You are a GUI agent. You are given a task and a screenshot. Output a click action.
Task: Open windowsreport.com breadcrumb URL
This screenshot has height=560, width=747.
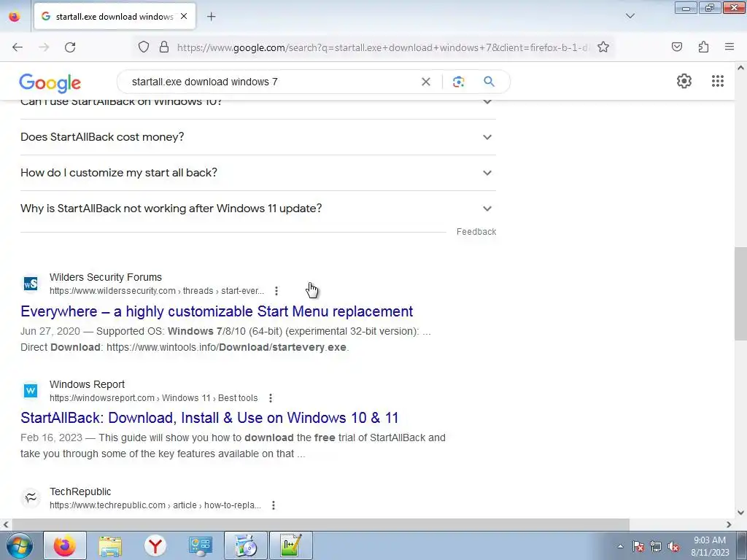point(153,398)
